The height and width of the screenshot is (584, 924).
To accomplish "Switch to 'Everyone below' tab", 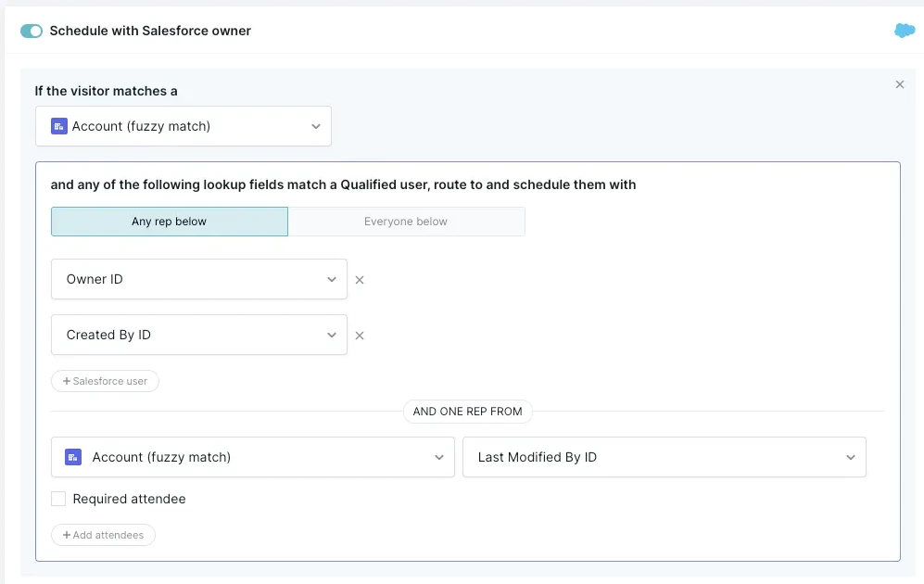I will [x=406, y=222].
